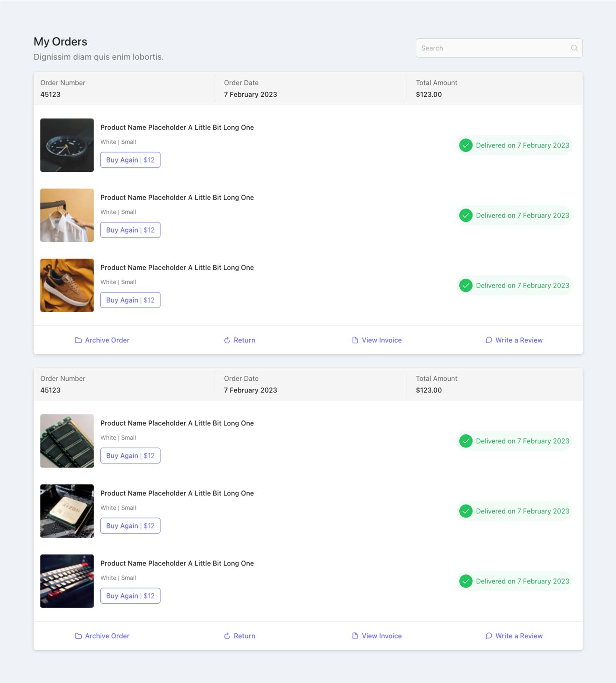
Task: Open the watch product thumbnail
Action: click(x=67, y=145)
